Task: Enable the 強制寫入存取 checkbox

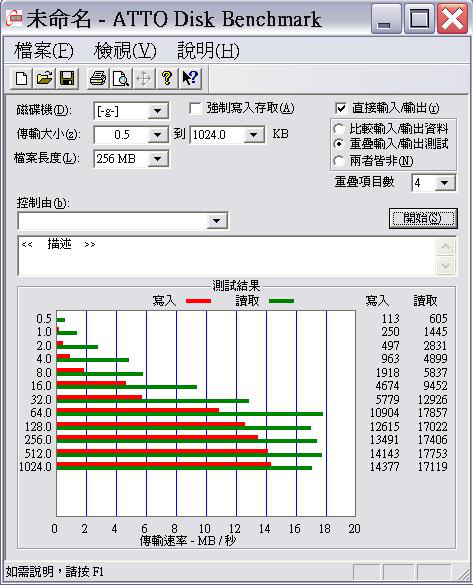Action: 195,109
